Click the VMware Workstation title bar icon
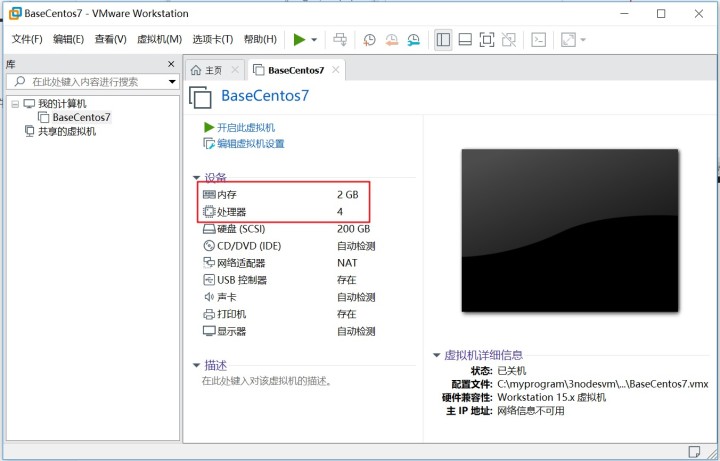 [x=15, y=13]
